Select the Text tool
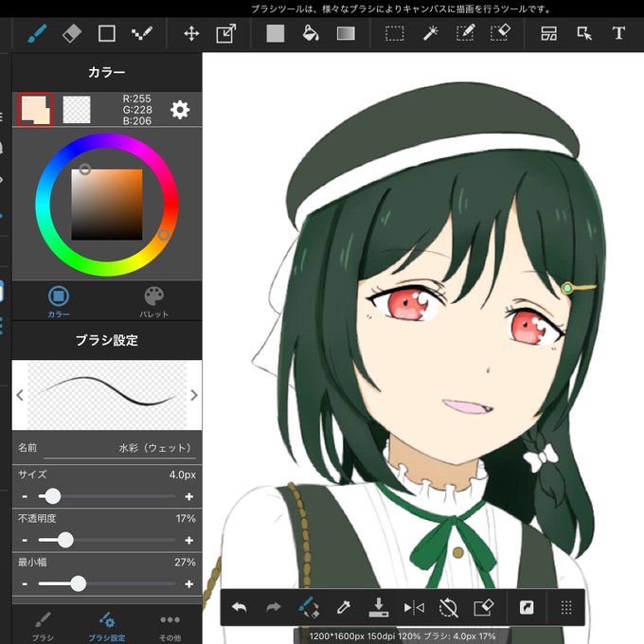 (618, 33)
